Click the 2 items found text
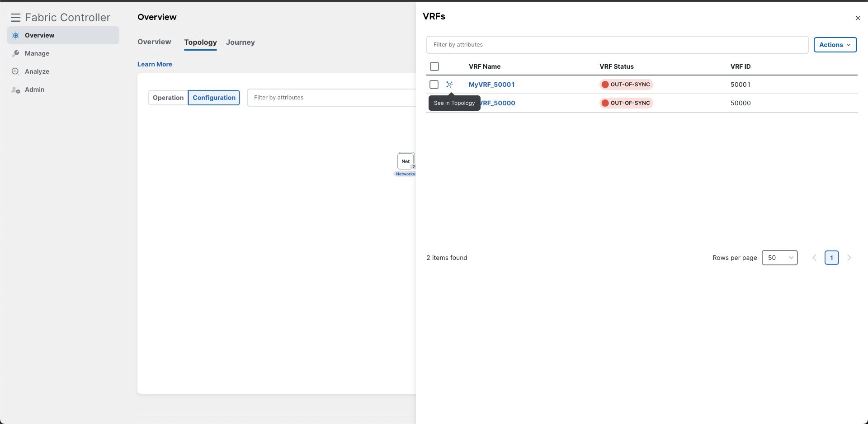868x424 pixels. tap(447, 258)
